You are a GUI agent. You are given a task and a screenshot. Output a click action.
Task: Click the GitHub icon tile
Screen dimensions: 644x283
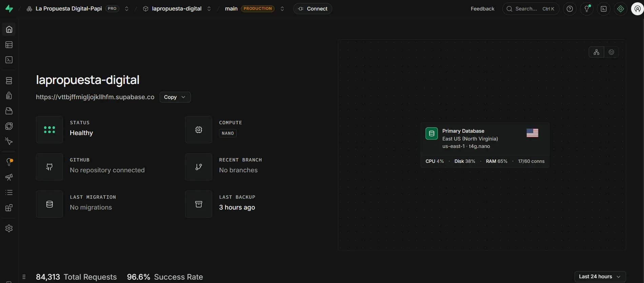(x=49, y=167)
